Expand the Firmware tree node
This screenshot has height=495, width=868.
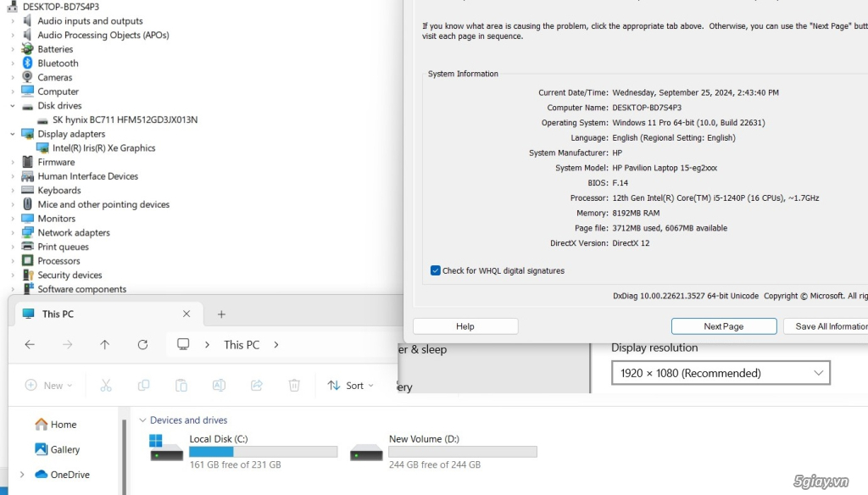[x=12, y=162]
